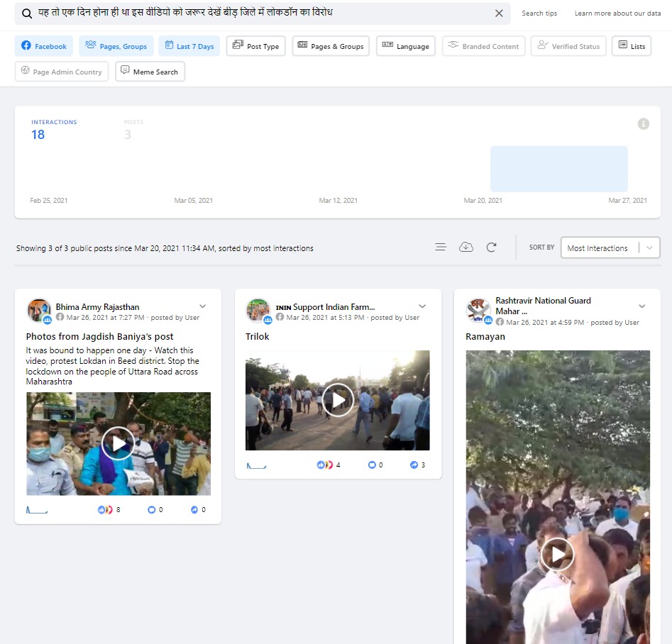Refresh the search results
Viewport: 672px width, 644px height.
[x=491, y=247]
